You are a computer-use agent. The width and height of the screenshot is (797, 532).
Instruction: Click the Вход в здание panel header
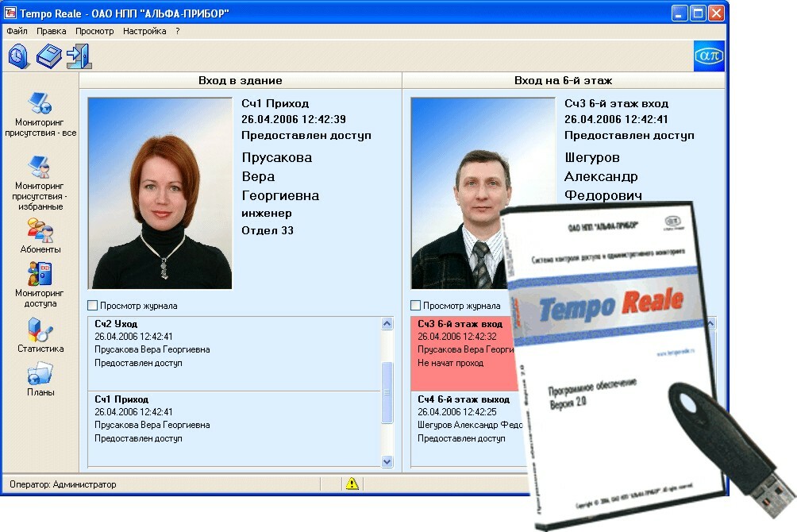pyautogui.click(x=241, y=80)
